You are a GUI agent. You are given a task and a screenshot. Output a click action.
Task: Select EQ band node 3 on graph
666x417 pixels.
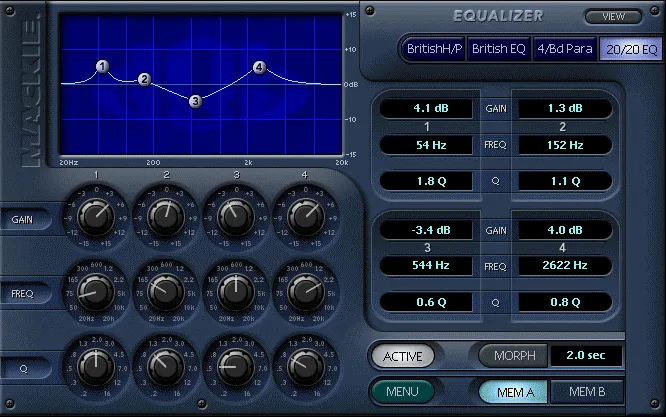click(x=195, y=101)
